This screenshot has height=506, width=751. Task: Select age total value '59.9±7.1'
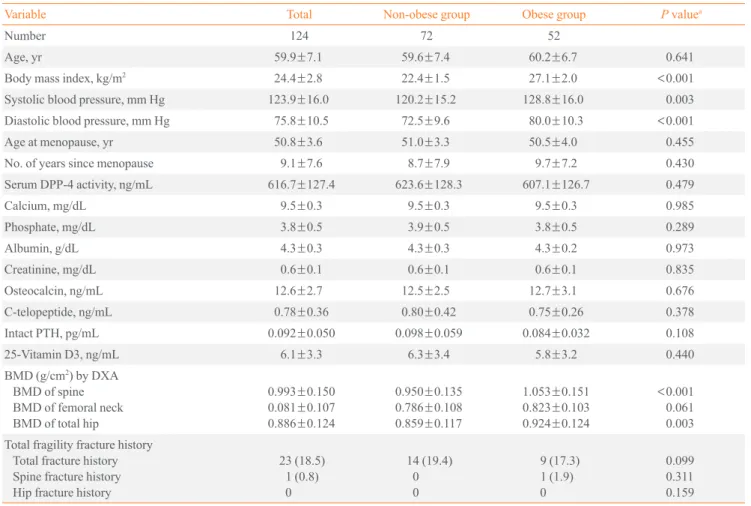pyautogui.click(x=298, y=58)
